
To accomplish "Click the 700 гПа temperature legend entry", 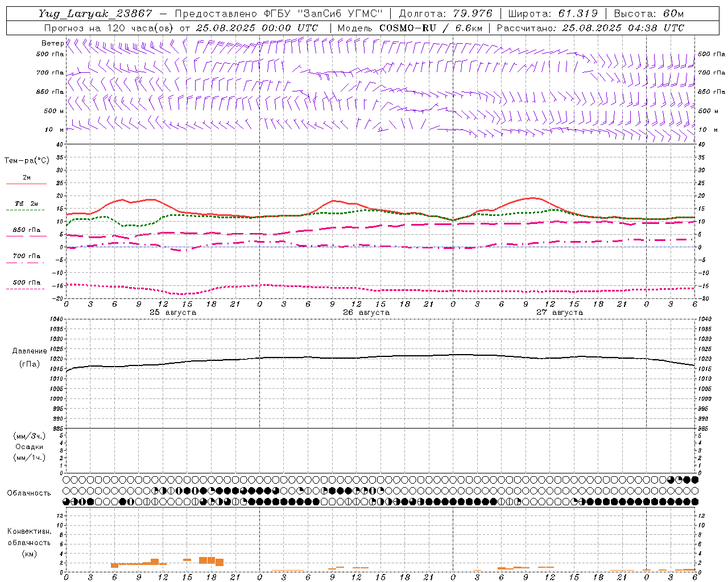I will [27, 256].
